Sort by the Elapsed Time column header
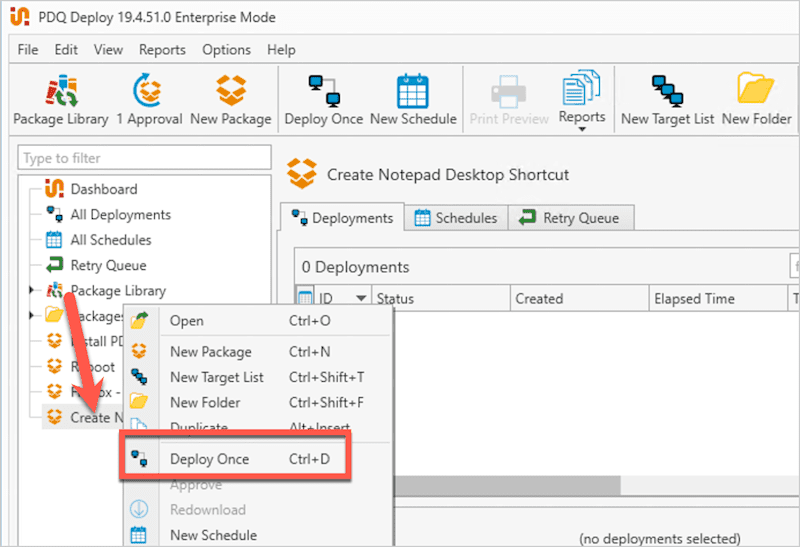The width and height of the screenshot is (800, 547). point(718,299)
